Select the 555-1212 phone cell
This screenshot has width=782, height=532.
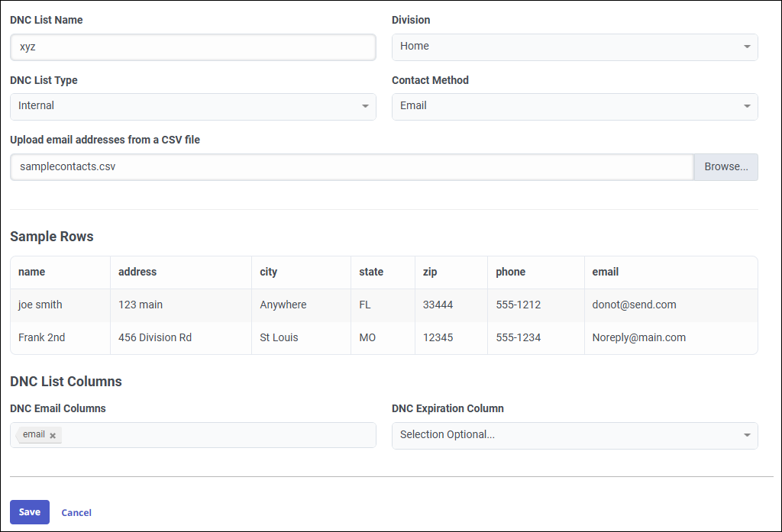535,305
